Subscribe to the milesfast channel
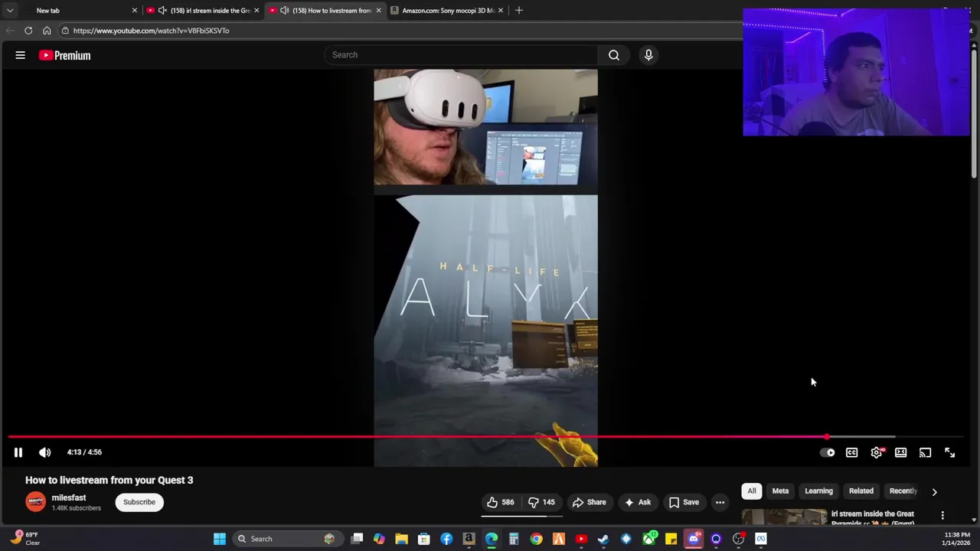The width and height of the screenshot is (980, 551). tap(139, 502)
